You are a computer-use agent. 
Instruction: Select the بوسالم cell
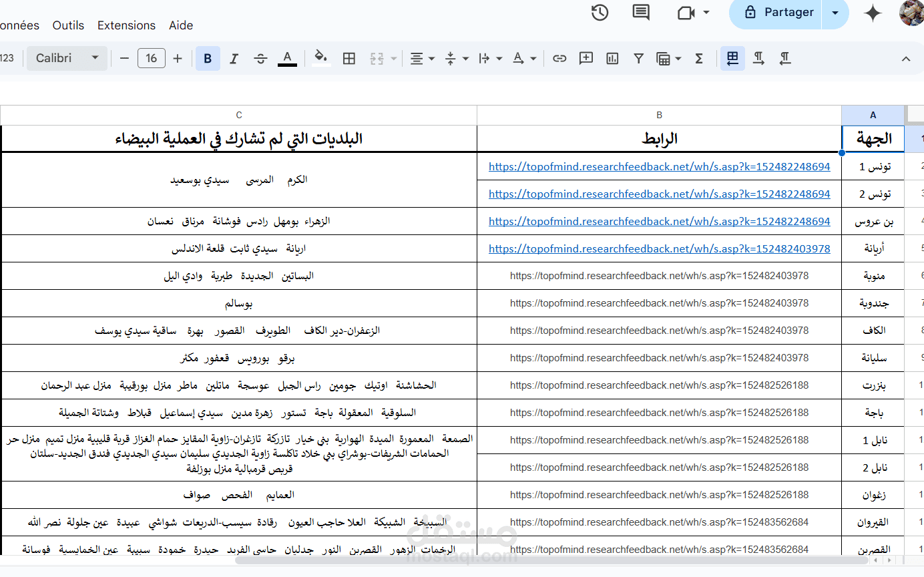click(x=239, y=303)
